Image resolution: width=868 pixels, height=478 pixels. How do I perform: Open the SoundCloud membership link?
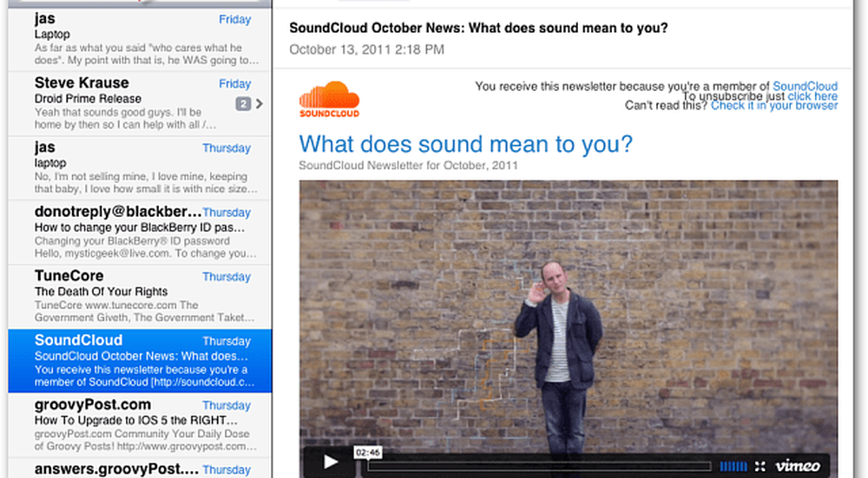[x=805, y=86]
